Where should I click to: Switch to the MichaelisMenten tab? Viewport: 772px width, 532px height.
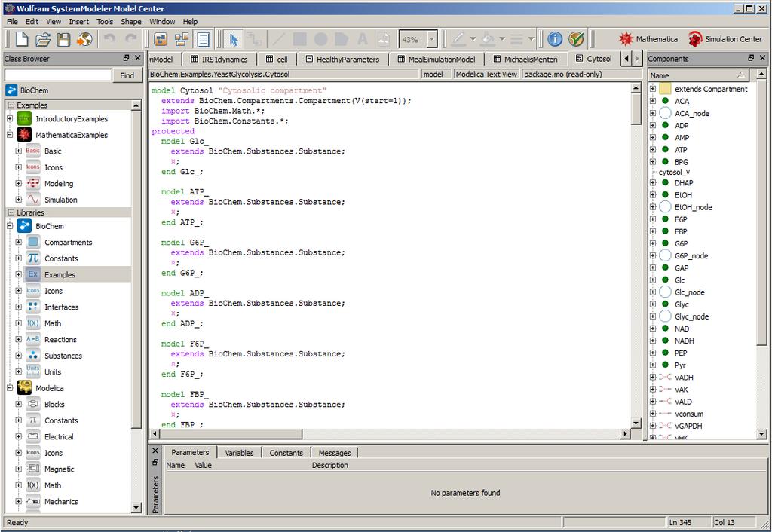pos(525,59)
